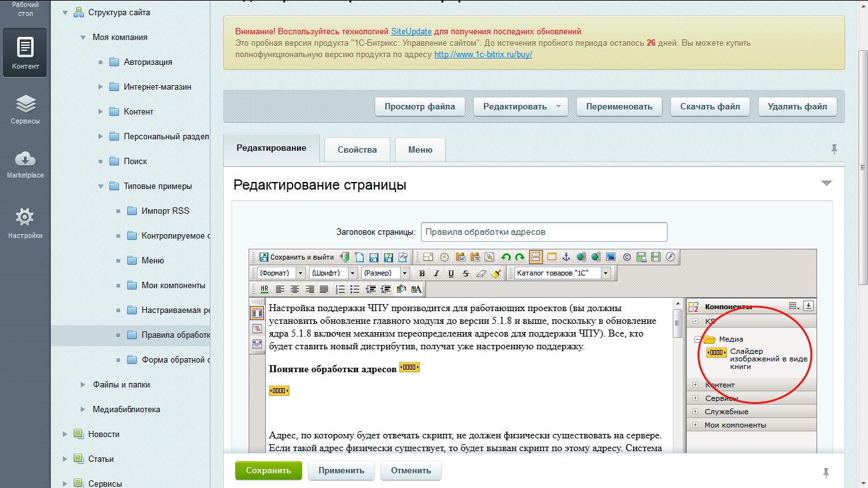Insert a horizontal rule with HR icon

265,289
